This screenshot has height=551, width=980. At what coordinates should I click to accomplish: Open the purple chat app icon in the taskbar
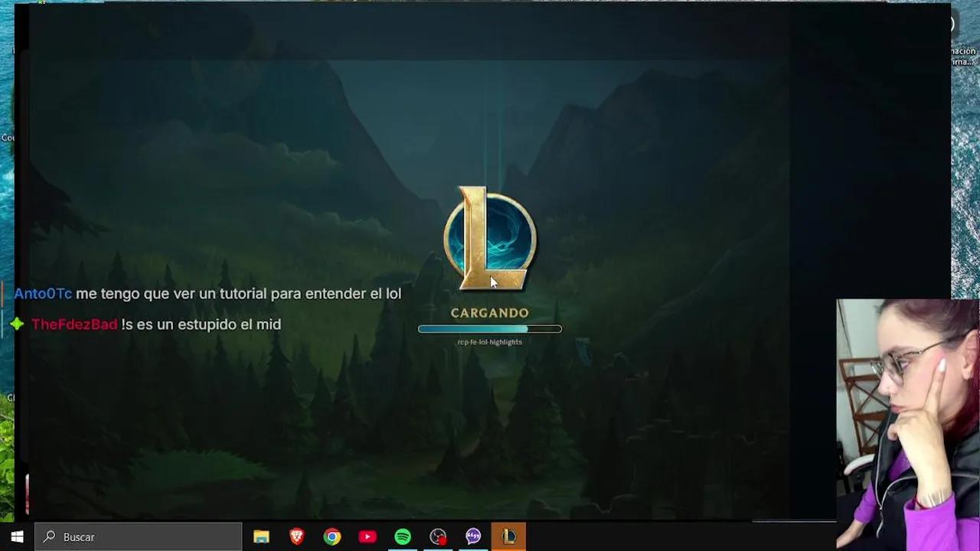point(473,537)
